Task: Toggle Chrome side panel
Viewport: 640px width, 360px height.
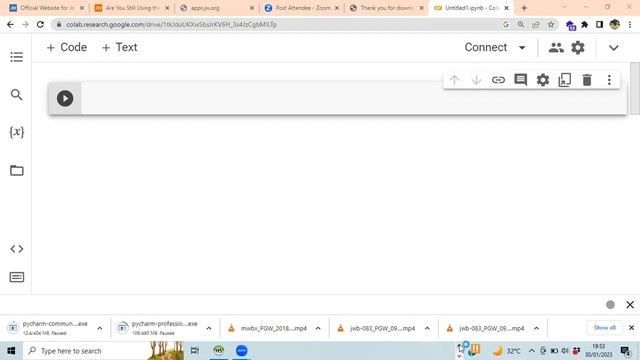Action: click(599, 24)
